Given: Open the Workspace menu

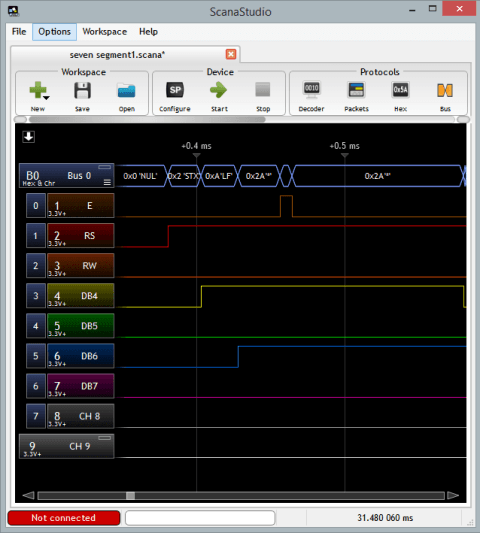Looking at the screenshot, I should click(x=105, y=32).
